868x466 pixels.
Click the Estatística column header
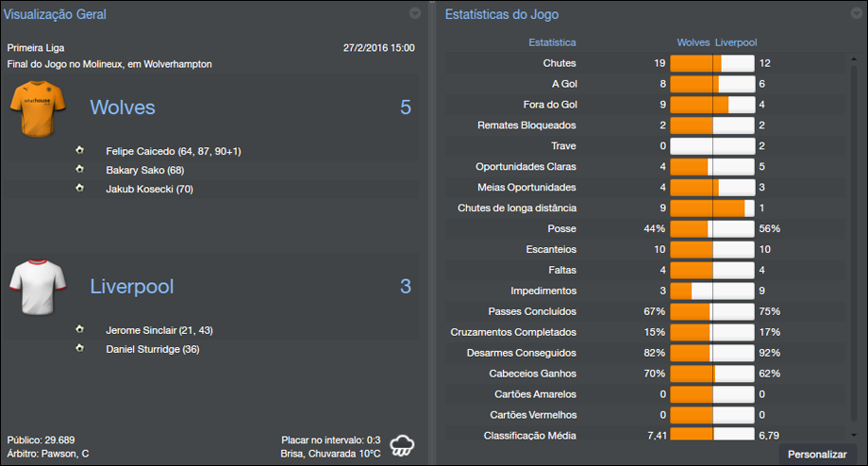tap(552, 42)
